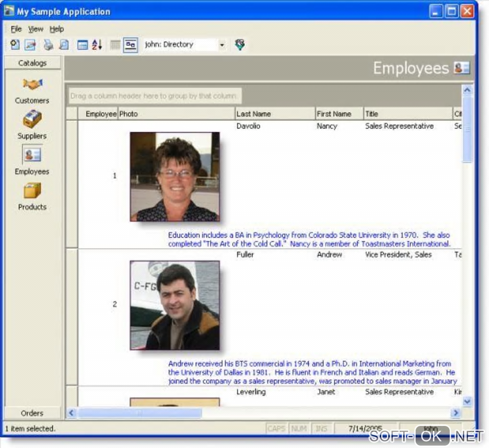Click the Janet first name cell
489x448 pixels.
point(326,392)
